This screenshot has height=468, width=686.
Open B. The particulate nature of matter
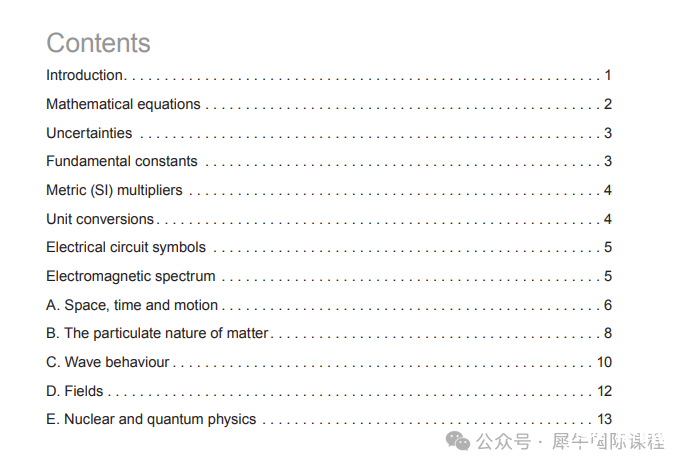coord(329,333)
